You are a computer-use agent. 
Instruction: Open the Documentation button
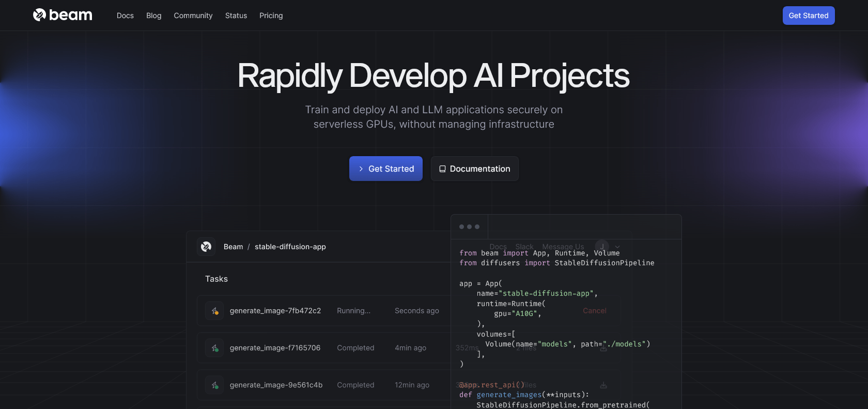pyautogui.click(x=475, y=169)
